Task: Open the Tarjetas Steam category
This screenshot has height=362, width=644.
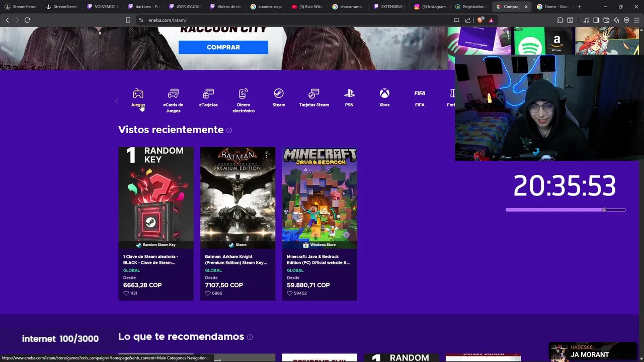Action: coord(314,98)
